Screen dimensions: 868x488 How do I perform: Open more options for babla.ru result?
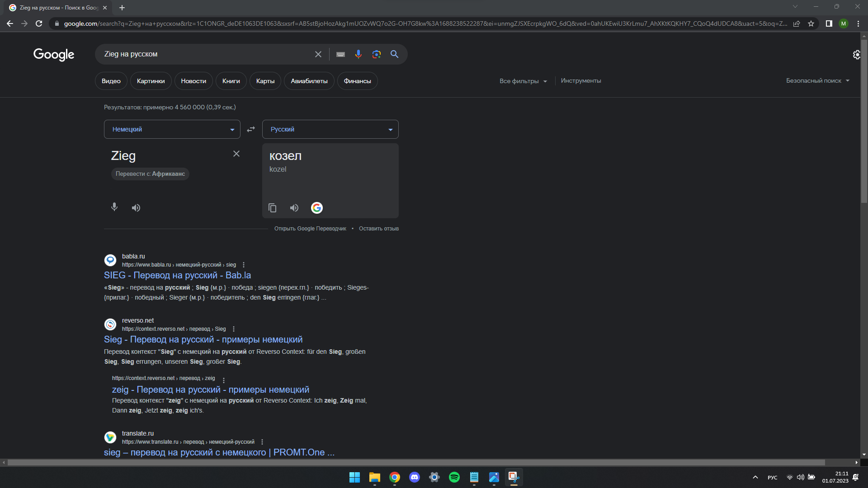(244, 265)
